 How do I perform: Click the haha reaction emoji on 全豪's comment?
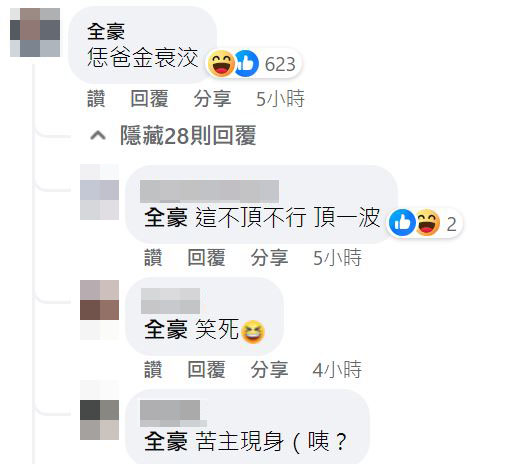pyautogui.click(x=221, y=64)
